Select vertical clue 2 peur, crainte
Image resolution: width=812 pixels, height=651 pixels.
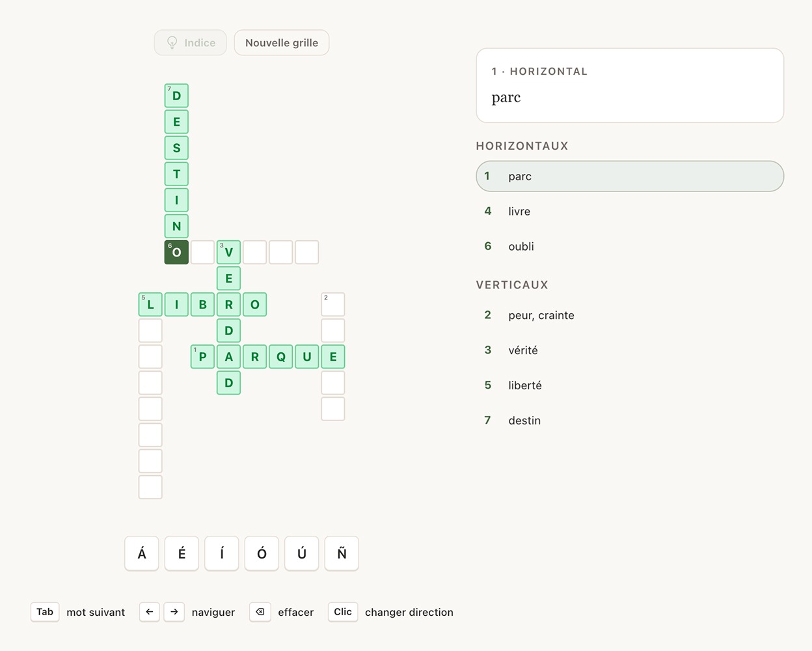coord(630,315)
